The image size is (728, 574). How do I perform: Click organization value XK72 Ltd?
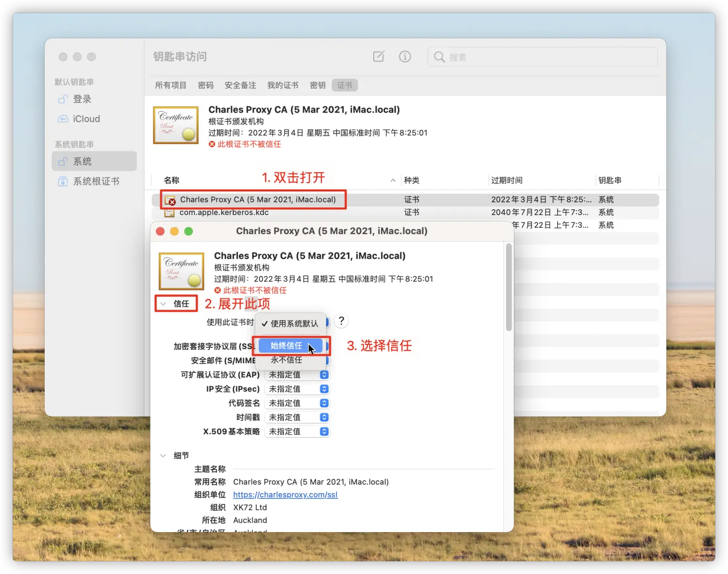250,507
